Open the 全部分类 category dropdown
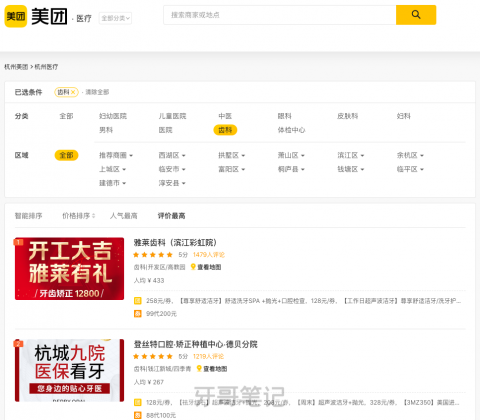 [x=115, y=18]
